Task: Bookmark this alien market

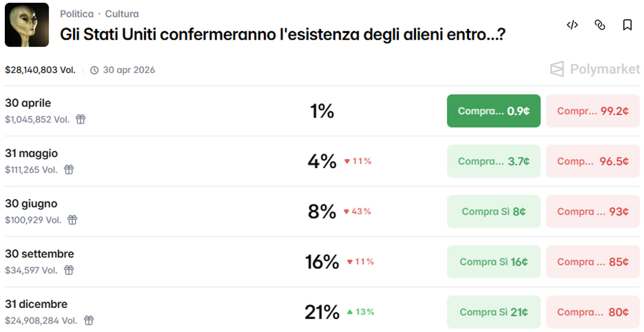Action: coord(627,25)
